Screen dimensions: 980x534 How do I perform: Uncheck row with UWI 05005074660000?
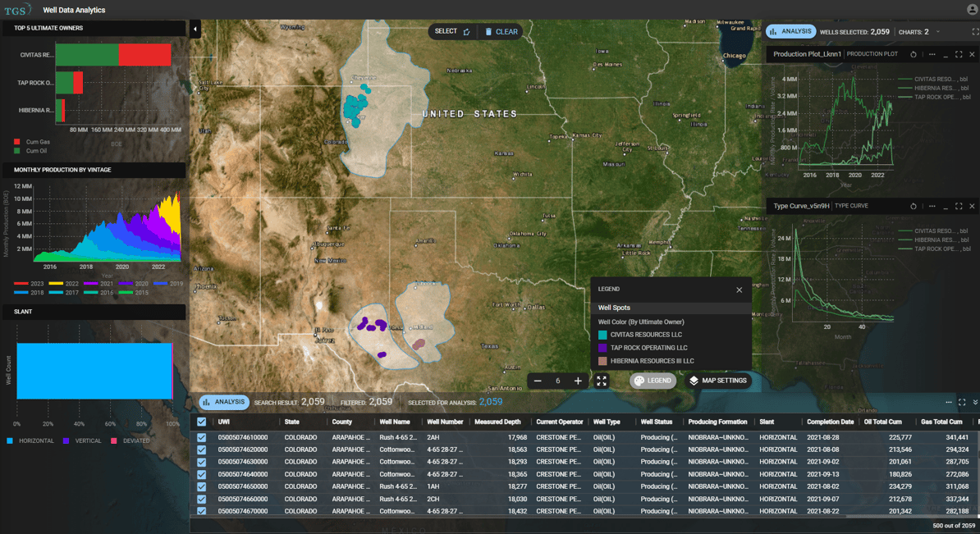pyautogui.click(x=201, y=499)
